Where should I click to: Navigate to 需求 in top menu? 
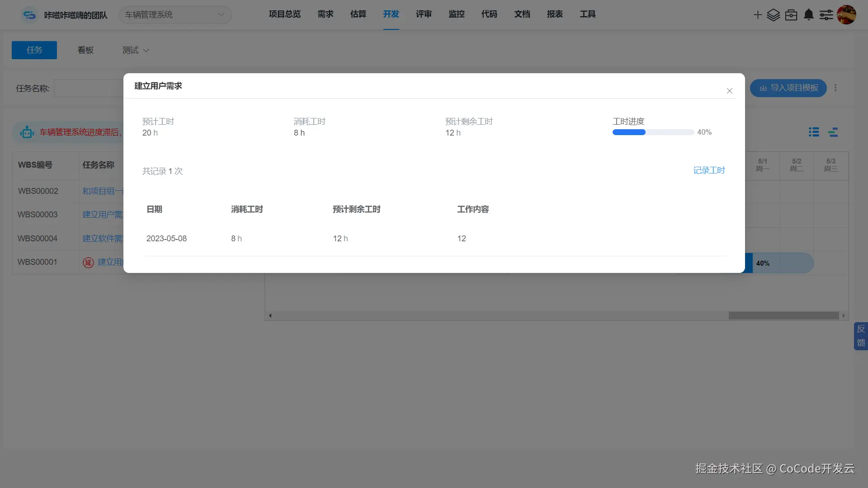(325, 14)
